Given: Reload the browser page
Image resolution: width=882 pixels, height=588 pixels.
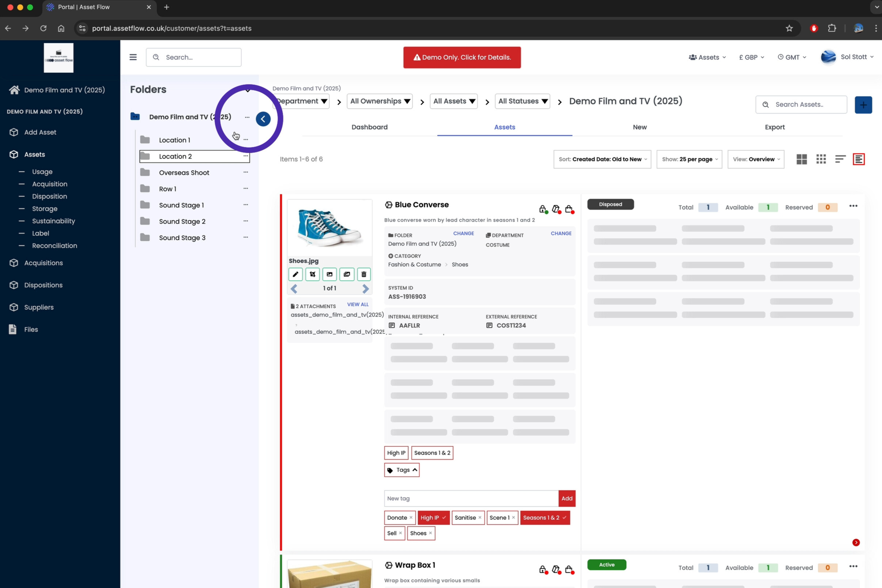Looking at the screenshot, I should click(x=43, y=28).
